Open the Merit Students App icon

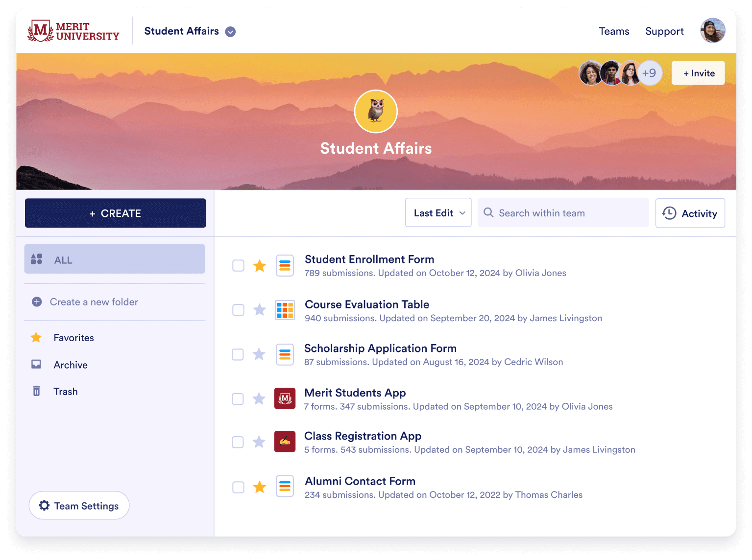tap(285, 398)
